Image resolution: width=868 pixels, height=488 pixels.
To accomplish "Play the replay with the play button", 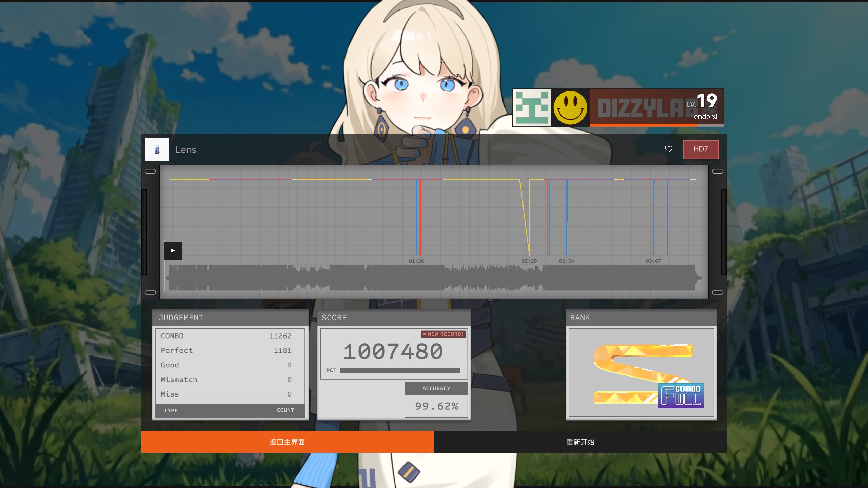I will [173, 251].
